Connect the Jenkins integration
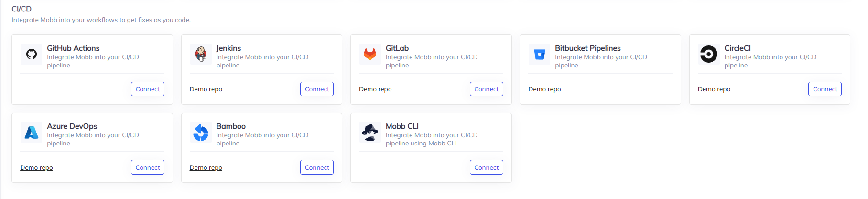868x199 pixels. [317, 89]
